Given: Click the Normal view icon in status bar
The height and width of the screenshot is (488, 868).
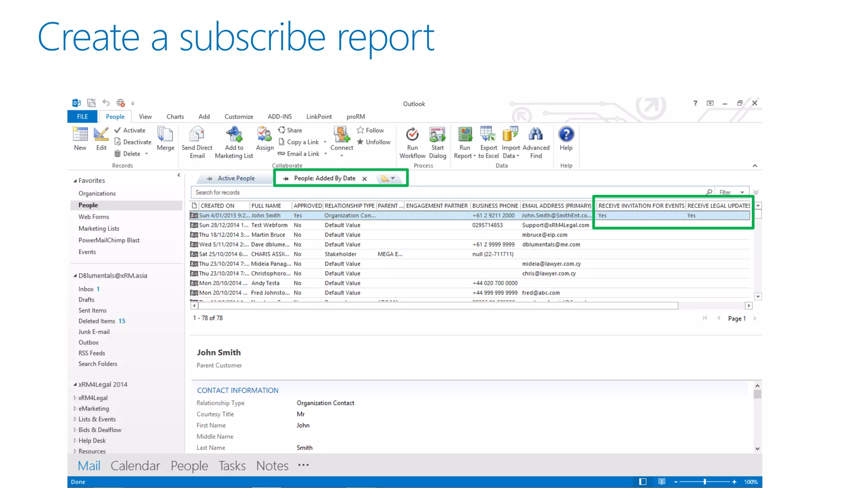Looking at the screenshot, I should pos(643,482).
